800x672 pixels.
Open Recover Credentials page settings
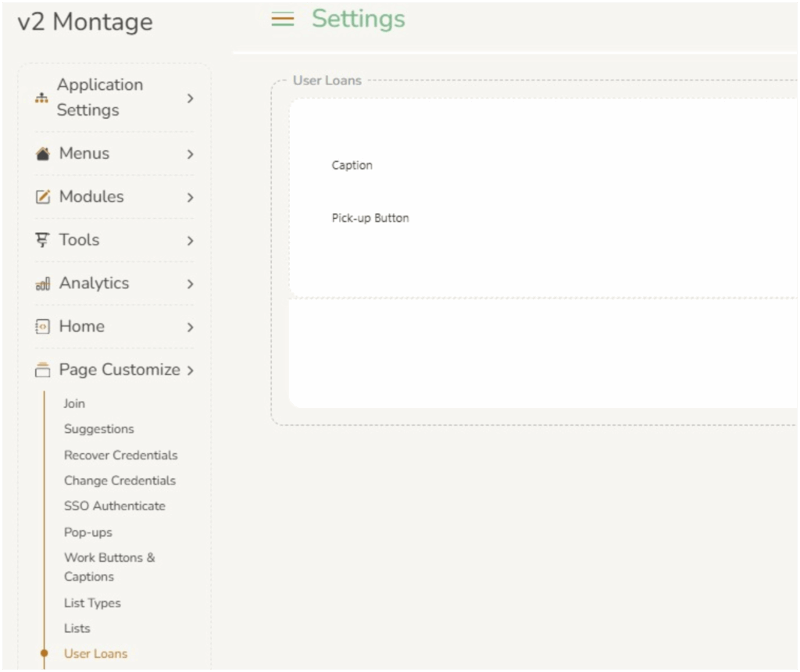[x=120, y=455]
